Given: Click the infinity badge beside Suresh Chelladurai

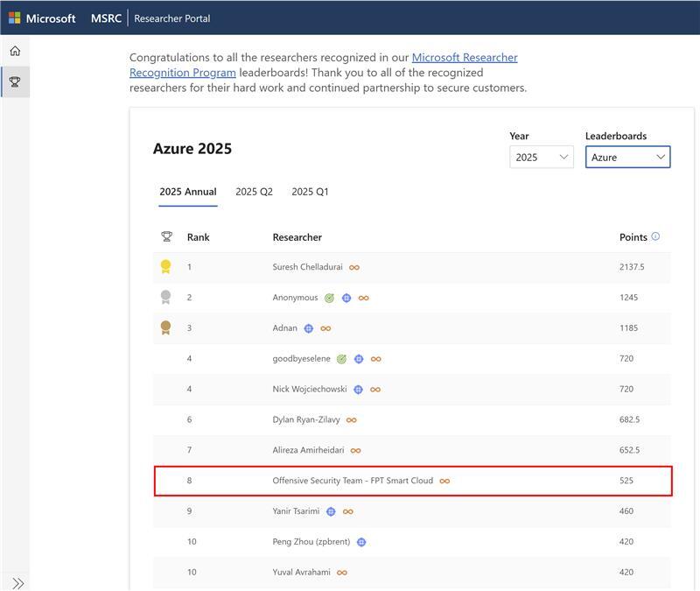Looking at the screenshot, I should [354, 268].
